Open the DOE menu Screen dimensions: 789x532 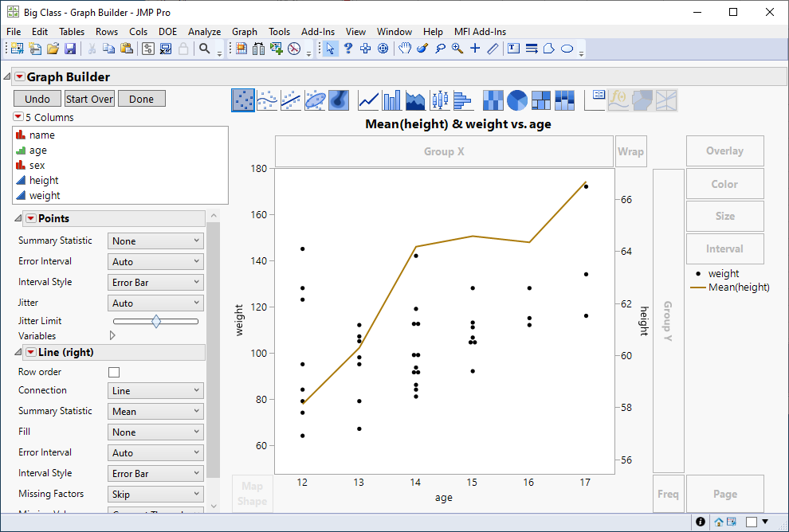167,32
